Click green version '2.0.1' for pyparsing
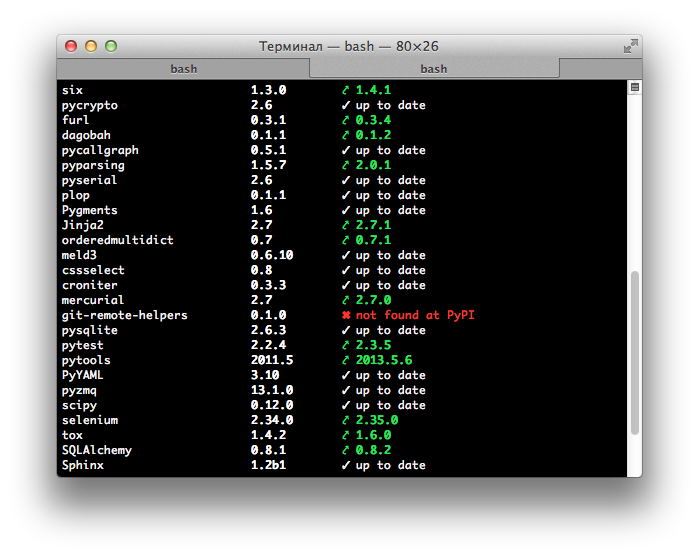The height and width of the screenshot is (556, 699). tap(373, 165)
